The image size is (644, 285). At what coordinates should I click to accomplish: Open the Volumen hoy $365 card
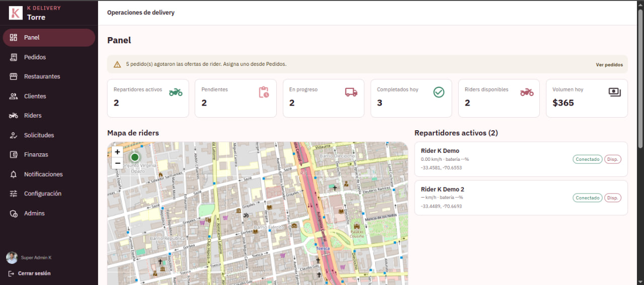coord(587,98)
